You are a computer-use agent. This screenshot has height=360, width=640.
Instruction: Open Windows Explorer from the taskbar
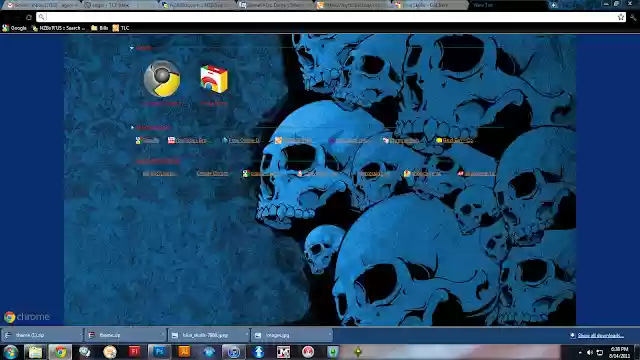[x=35, y=352]
